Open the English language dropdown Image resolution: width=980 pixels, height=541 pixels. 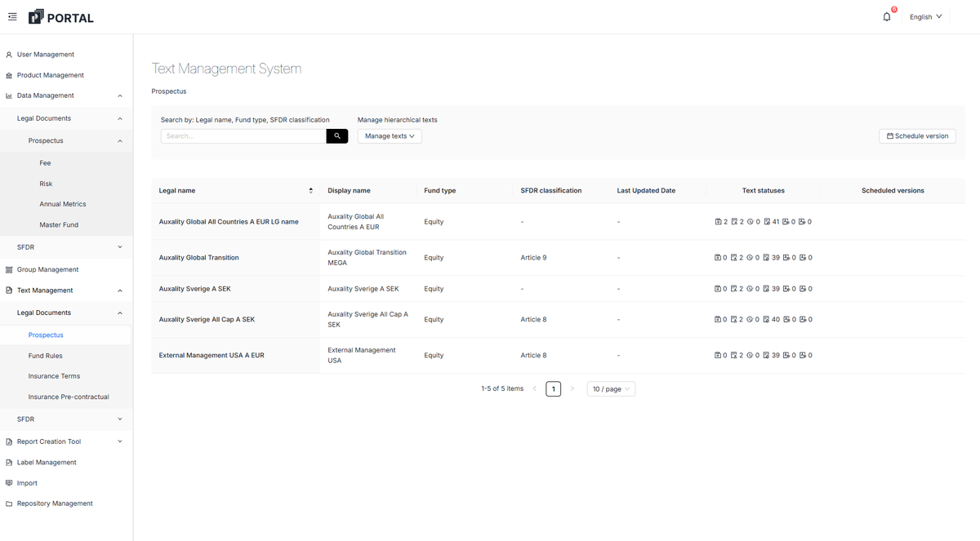pos(926,16)
